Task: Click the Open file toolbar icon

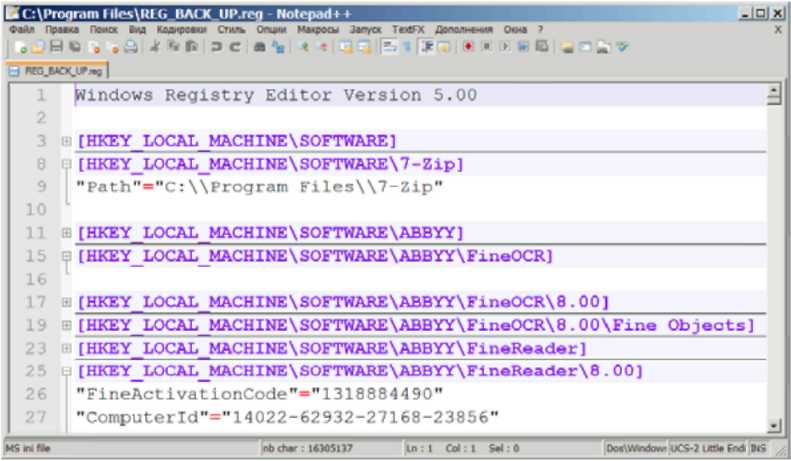Action: pos(38,47)
